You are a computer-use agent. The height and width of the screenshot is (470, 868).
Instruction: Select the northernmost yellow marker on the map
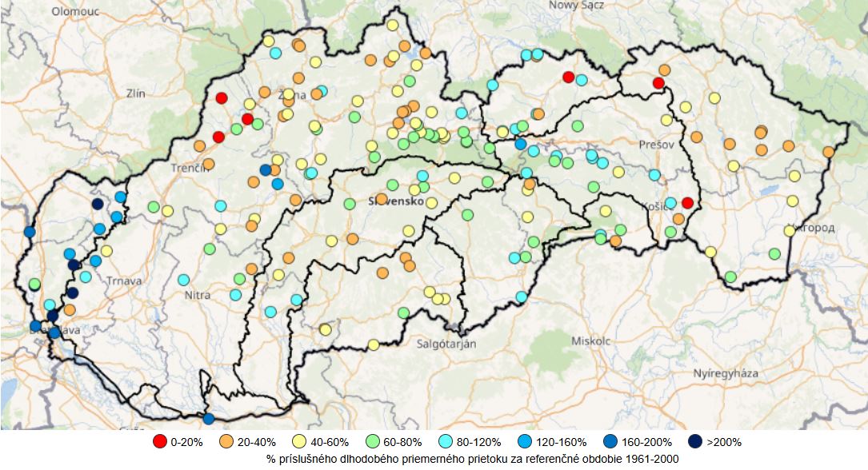pyautogui.click(x=393, y=25)
